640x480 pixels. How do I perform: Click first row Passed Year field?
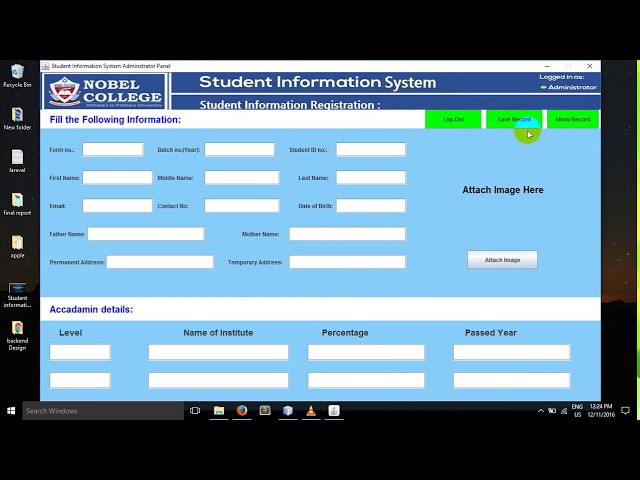(512, 352)
